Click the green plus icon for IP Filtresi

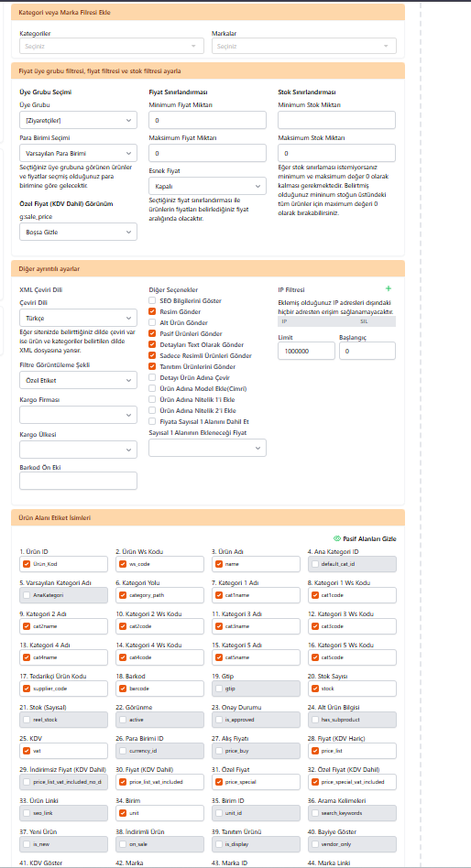(389, 289)
